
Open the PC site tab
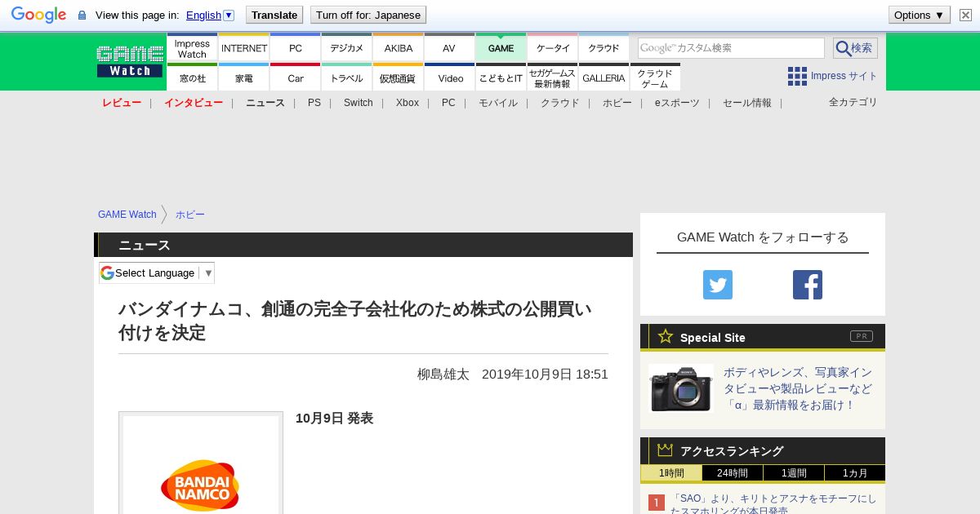[x=296, y=48]
